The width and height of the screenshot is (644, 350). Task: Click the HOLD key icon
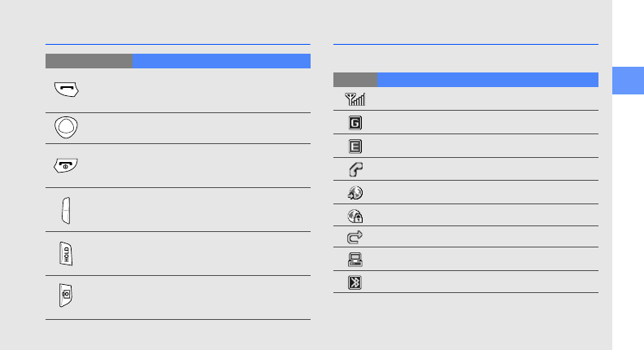click(x=66, y=253)
